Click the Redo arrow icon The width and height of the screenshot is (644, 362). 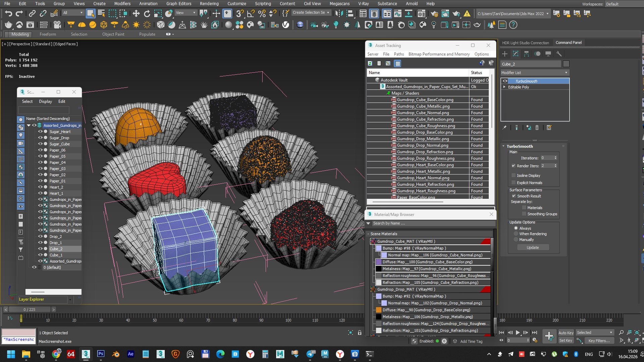pyautogui.click(x=19, y=13)
